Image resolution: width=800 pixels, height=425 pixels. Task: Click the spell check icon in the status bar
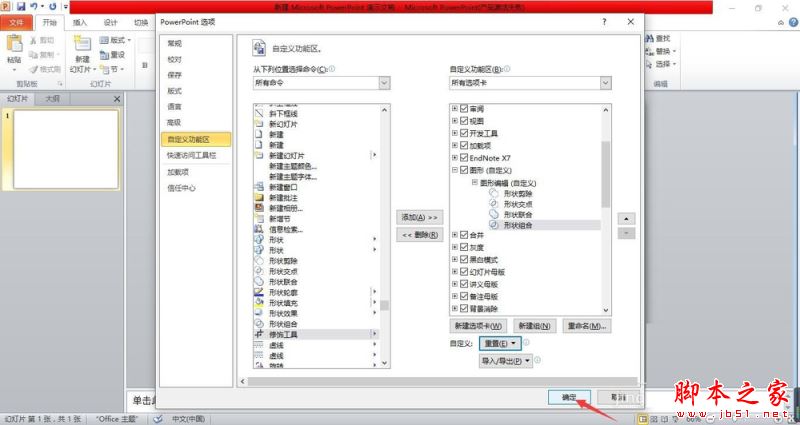pos(158,419)
